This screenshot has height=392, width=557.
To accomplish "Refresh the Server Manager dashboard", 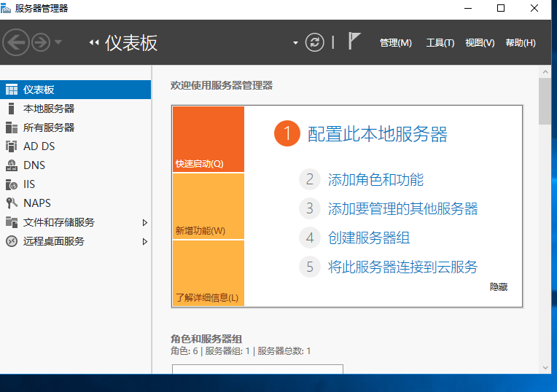I will [315, 42].
